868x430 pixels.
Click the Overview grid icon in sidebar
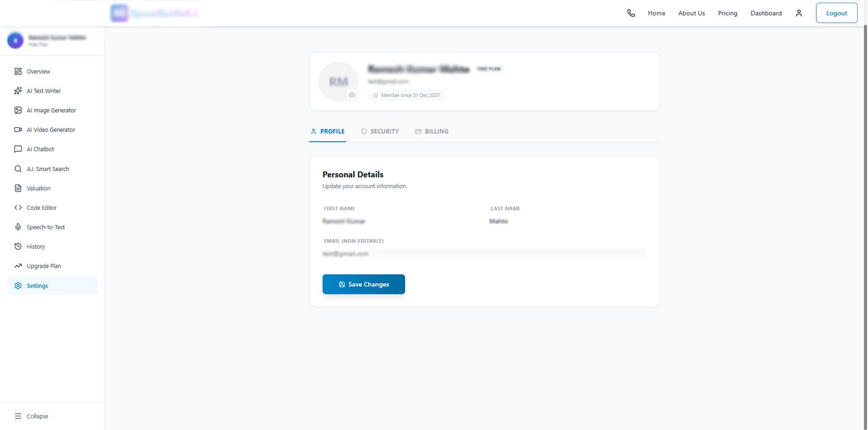pyautogui.click(x=18, y=71)
